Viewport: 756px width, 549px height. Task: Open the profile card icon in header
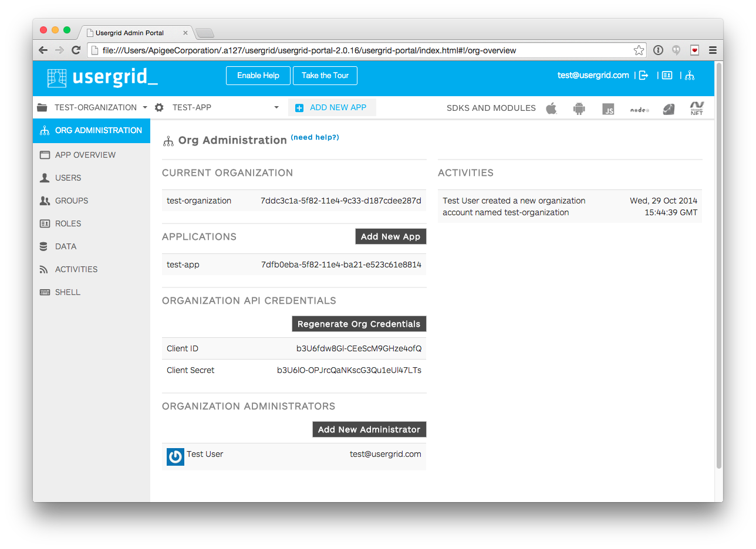[667, 75]
